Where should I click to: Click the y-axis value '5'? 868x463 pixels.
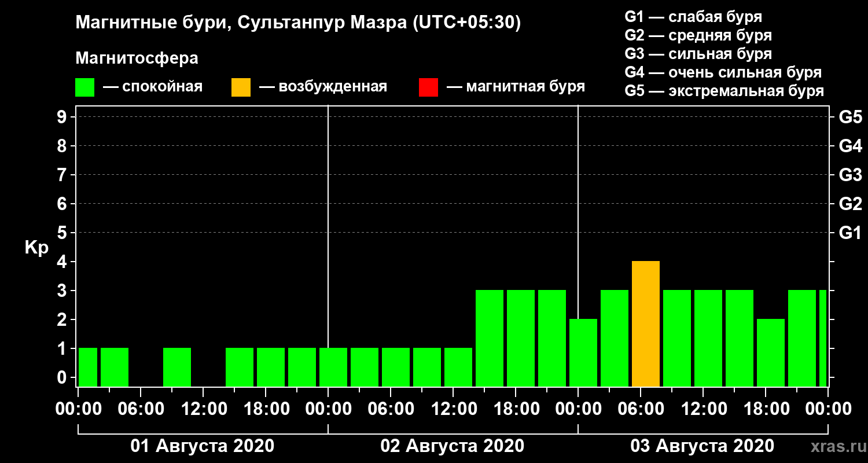[63, 233]
